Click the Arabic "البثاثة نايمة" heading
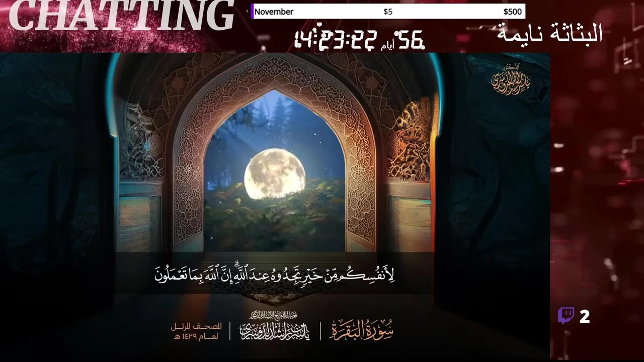 tap(550, 33)
